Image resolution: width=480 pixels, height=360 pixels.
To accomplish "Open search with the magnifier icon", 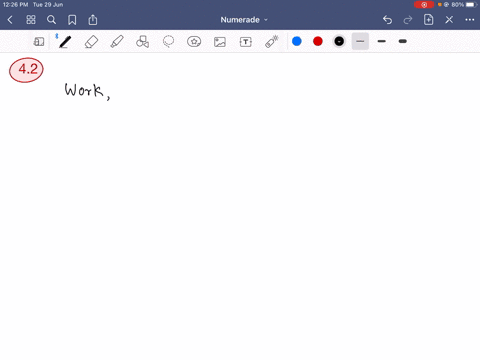I will 51,20.
